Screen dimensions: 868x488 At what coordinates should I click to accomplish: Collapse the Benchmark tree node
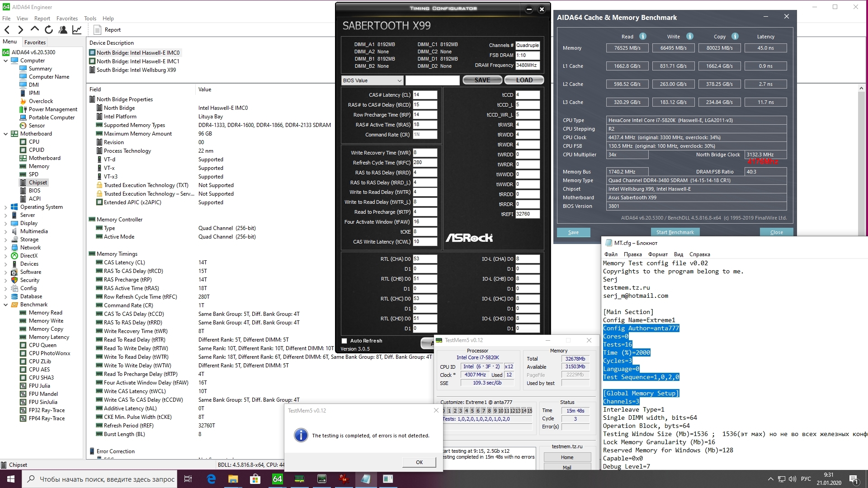pyautogui.click(x=6, y=305)
